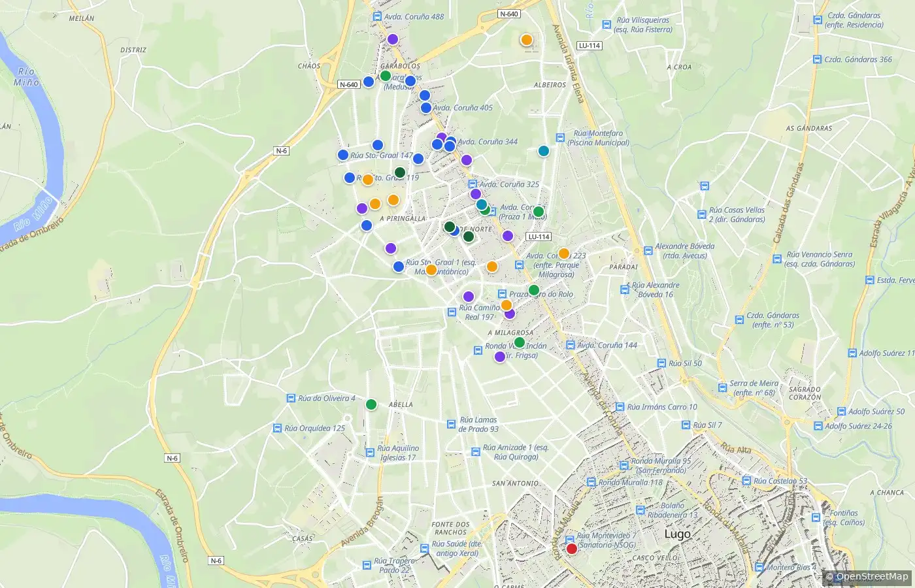Click the green marker next to Abella label

click(371, 404)
